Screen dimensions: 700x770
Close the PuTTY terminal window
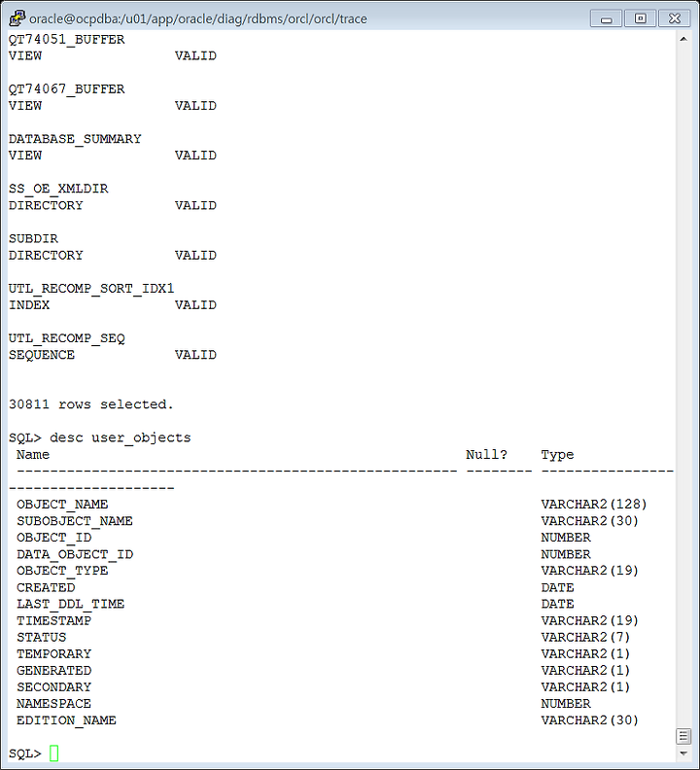point(675,18)
